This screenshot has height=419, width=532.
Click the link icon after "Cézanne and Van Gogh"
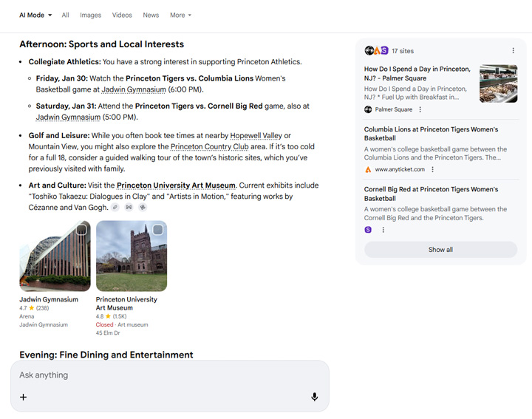(115, 208)
